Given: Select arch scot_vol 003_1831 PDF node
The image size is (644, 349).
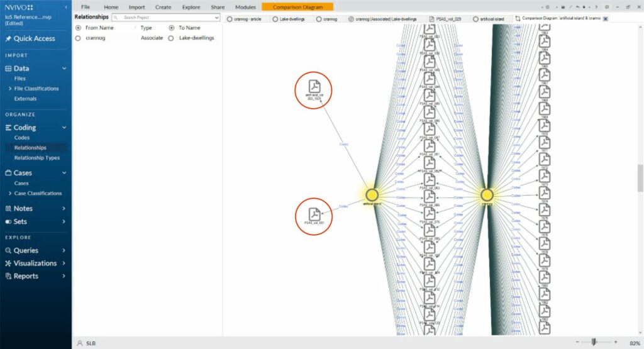Looking at the screenshot, I should (314, 87).
